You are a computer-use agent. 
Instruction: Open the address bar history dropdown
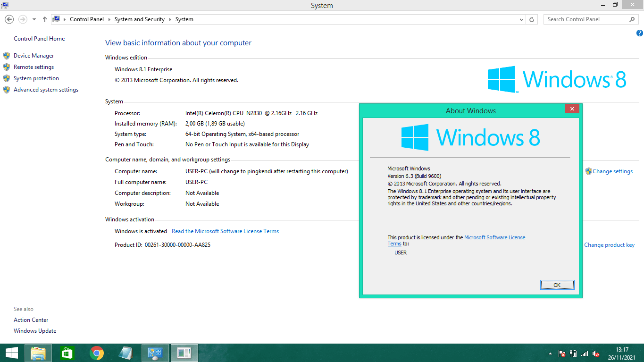521,20
